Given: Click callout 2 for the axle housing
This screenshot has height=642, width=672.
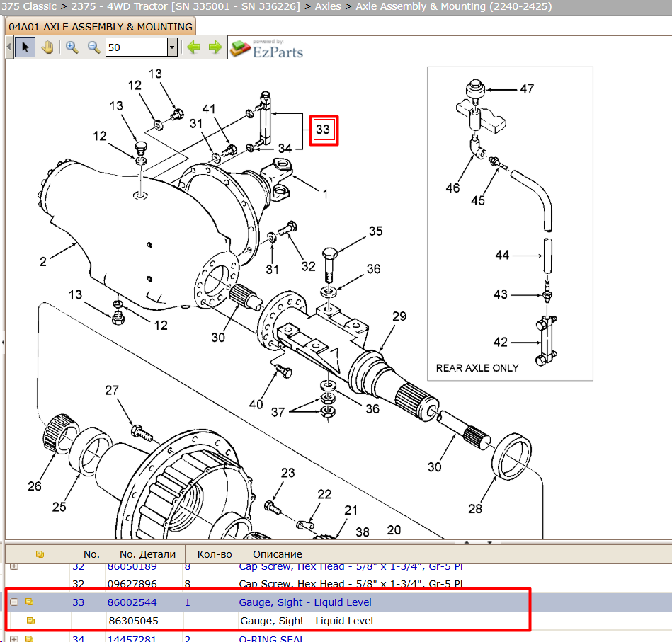Looking at the screenshot, I should tap(43, 261).
